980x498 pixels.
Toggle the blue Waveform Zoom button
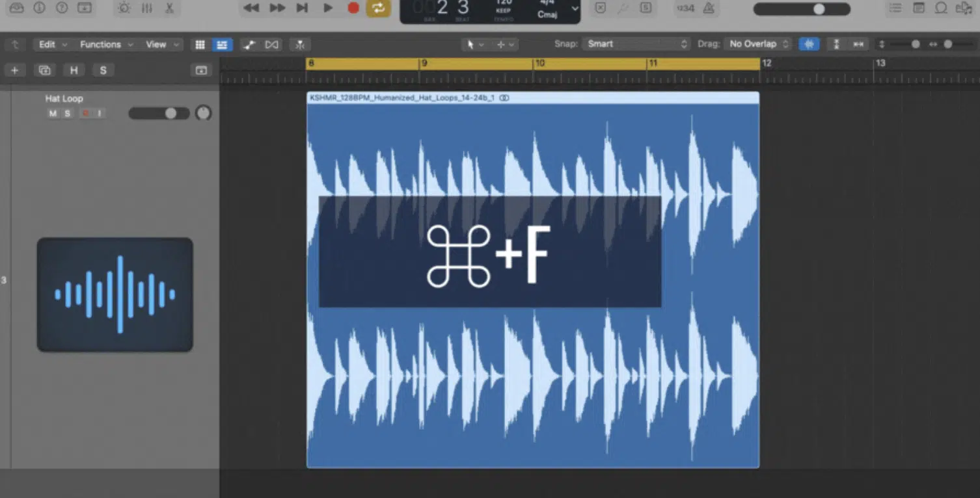[x=809, y=44]
